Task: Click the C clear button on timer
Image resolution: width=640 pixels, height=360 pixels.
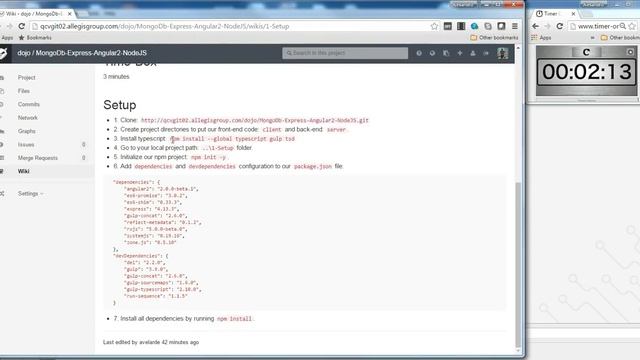Action: [x=586, y=52]
